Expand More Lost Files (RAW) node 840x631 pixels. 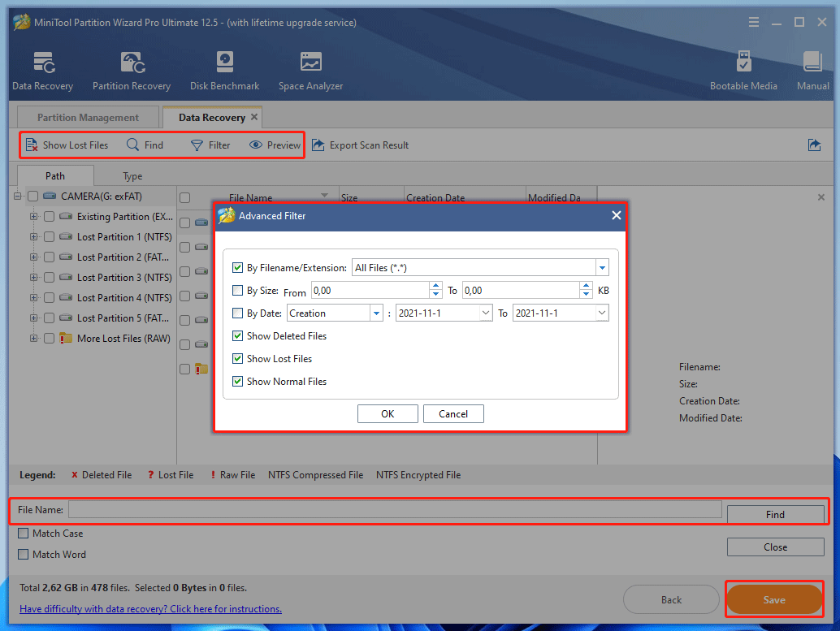pyautogui.click(x=34, y=339)
